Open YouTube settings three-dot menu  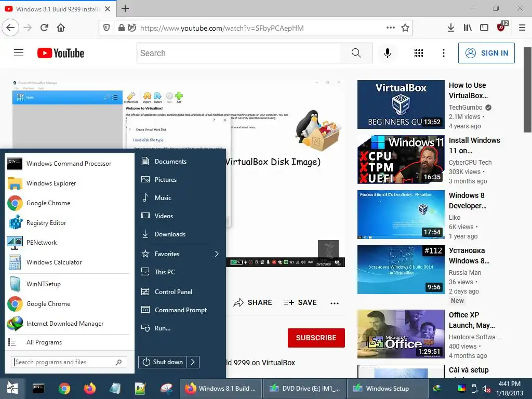coord(444,53)
